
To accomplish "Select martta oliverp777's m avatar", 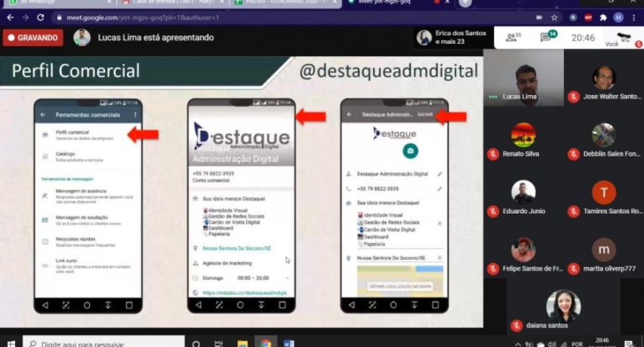I will [604, 250].
